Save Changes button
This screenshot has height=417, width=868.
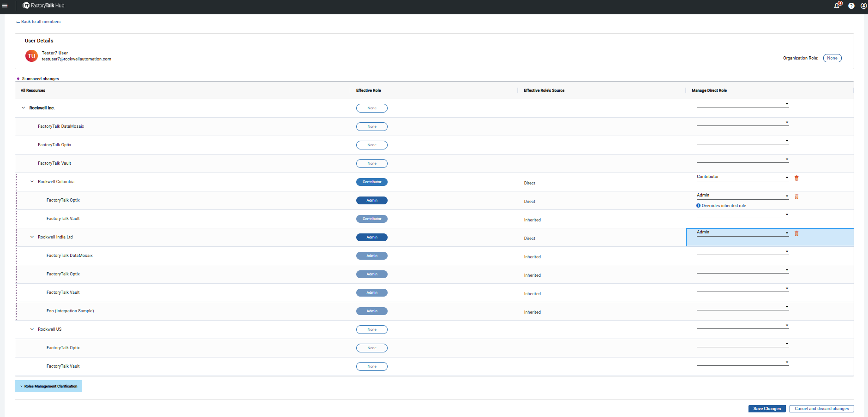pyautogui.click(x=767, y=409)
